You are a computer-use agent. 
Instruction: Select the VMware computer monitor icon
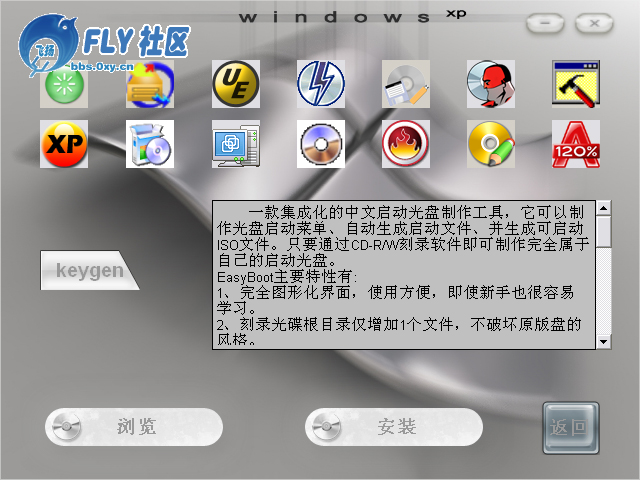coord(236,144)
